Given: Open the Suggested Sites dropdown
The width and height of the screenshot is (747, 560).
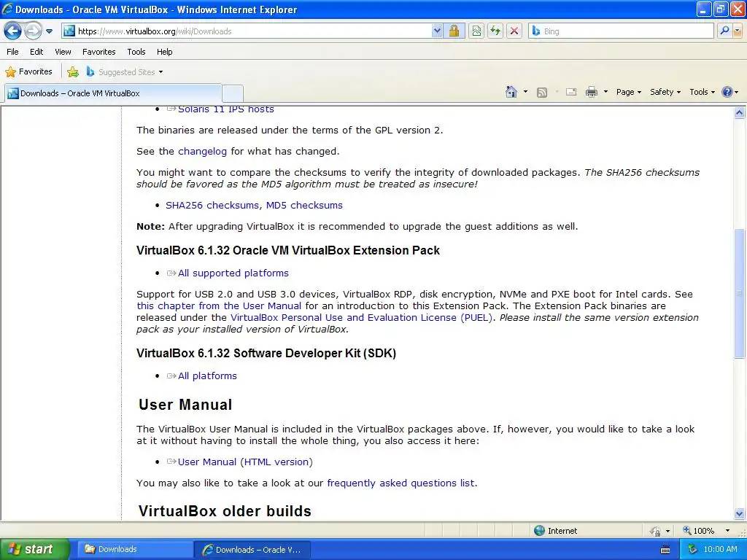Looking at the screenshot, I should click(x=125, y=72).
